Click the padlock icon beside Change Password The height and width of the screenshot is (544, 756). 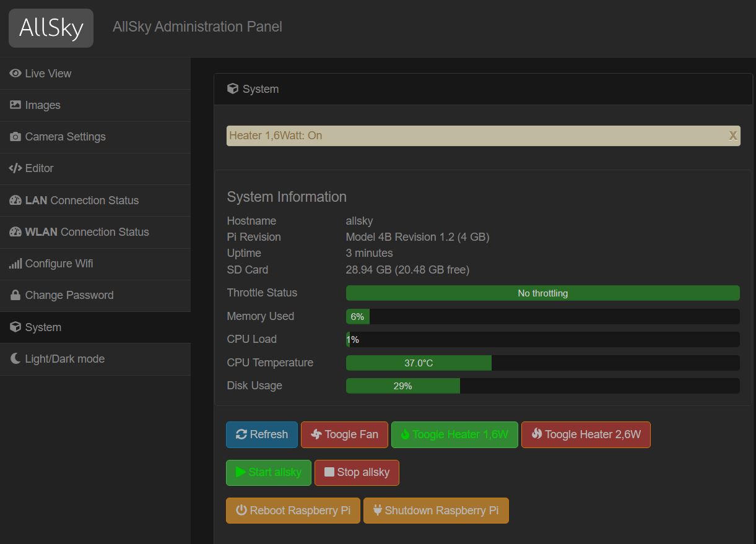tap(15, 295)
